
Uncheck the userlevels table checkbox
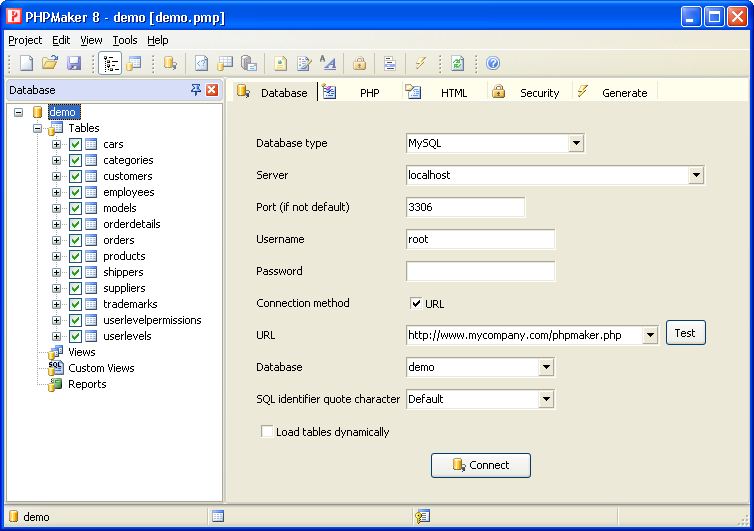click(75, 336)
